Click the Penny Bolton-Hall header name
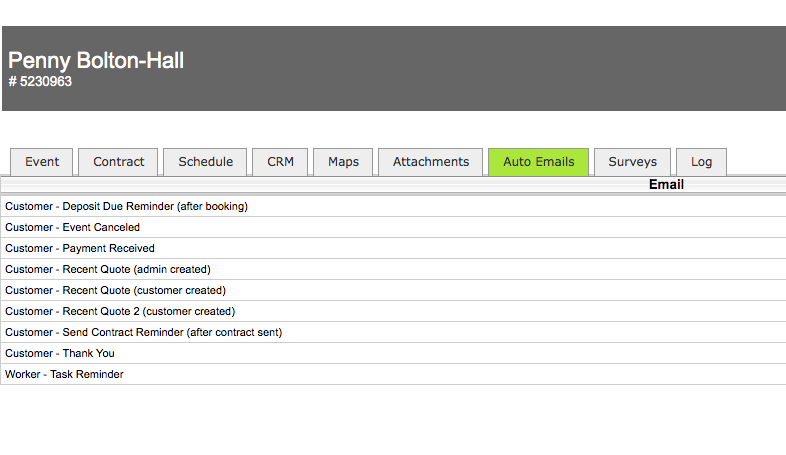Screen dimensions: 786x455 click(96, 61)
